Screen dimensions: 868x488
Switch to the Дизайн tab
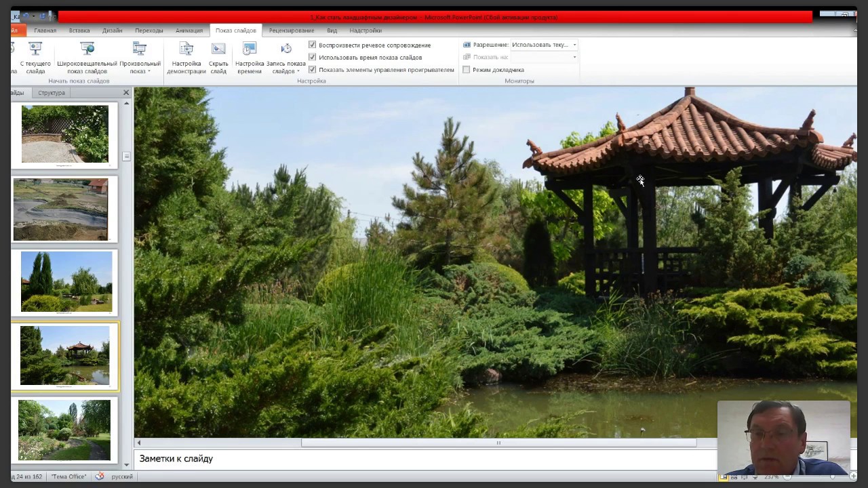click(x=113, y=30)
